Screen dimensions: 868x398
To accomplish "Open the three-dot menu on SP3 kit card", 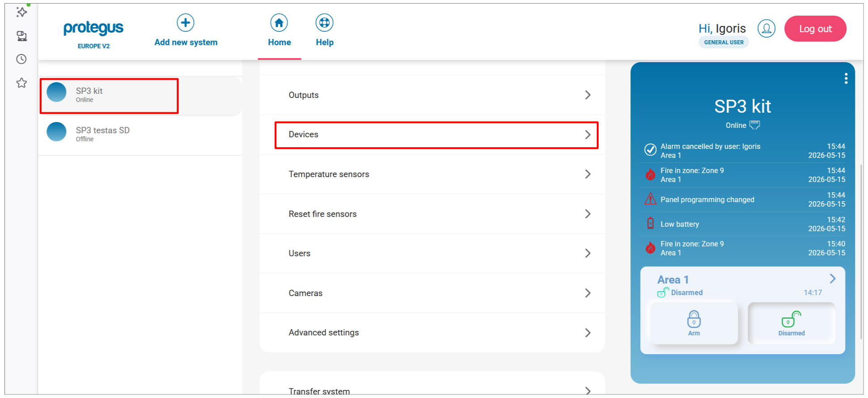I will 846,79.
